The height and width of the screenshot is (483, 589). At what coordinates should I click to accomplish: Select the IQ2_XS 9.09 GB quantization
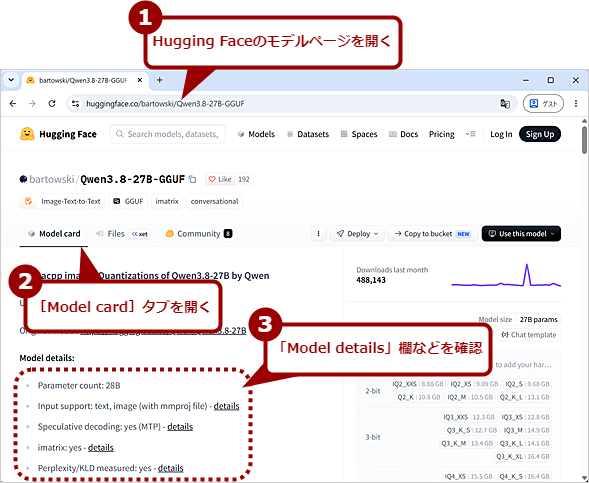tap(474, 384)
